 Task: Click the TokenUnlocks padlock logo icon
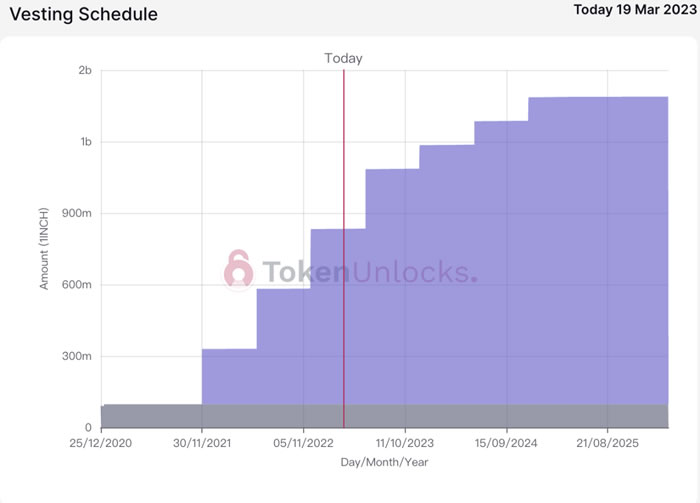tap(239, 270)
